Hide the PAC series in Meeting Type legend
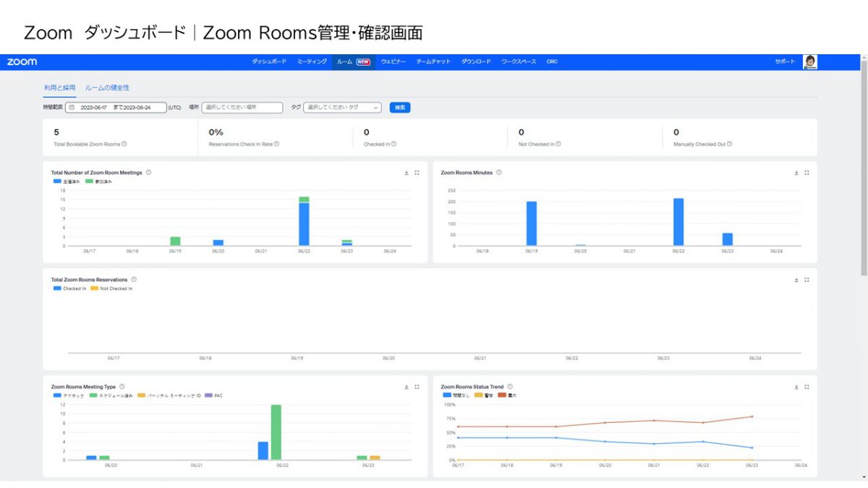868x488 pixels. pyautogui.click(x=214, y=395)
